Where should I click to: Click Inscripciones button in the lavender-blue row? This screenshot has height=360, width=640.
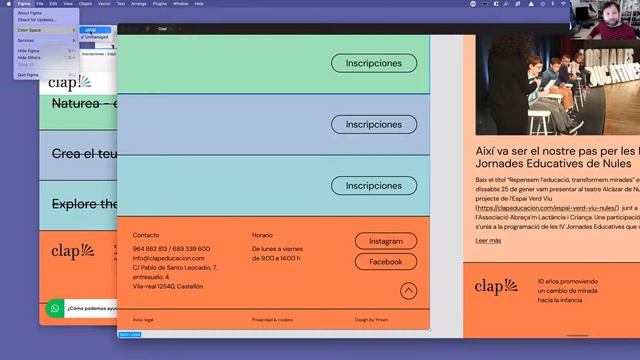pos(374,124)
